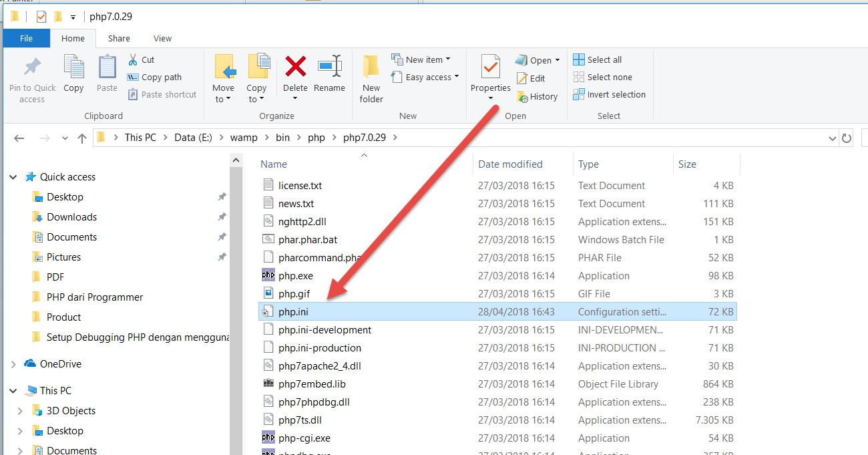Select the php.ini-development file

324,329
